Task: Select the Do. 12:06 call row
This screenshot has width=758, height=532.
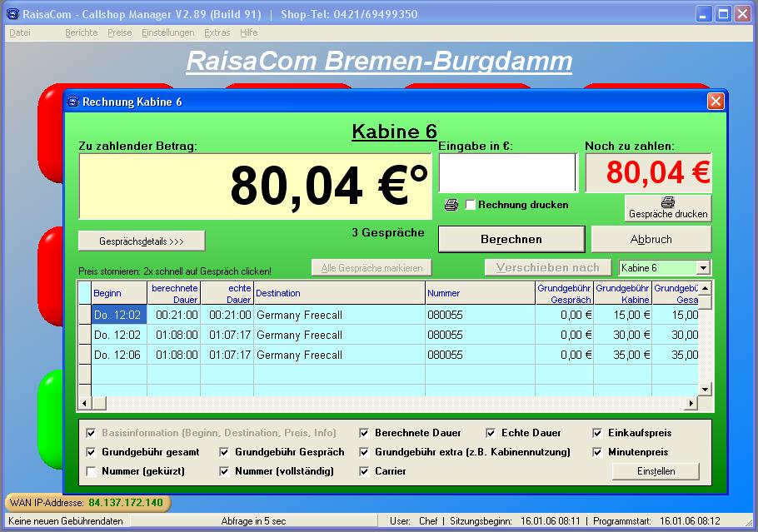Action: (x=388, y=355)
